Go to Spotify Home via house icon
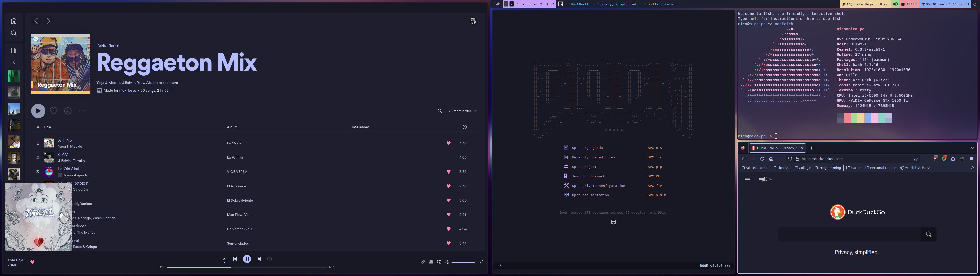 coord(14,21)
